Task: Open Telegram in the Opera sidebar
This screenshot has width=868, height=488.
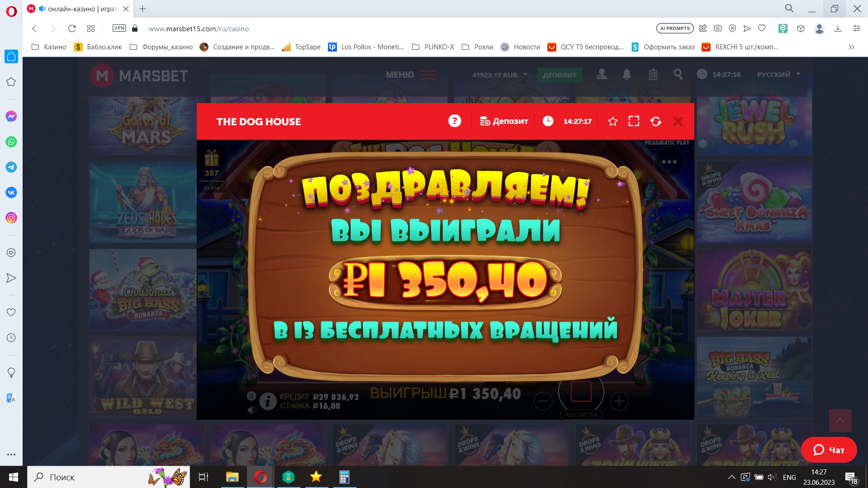Action: pos(11,167)
